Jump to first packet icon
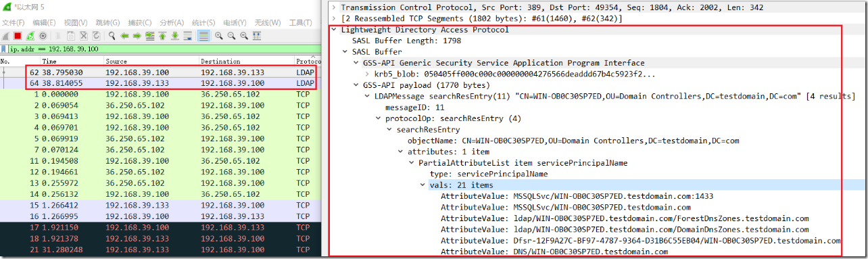 click(x=162, y=36)
